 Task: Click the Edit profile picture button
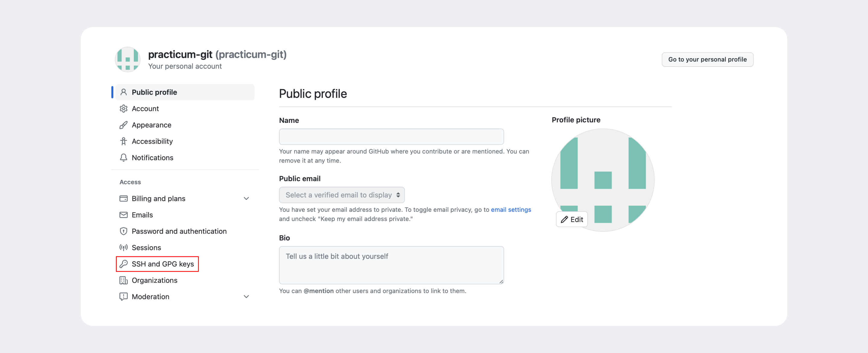571,219
